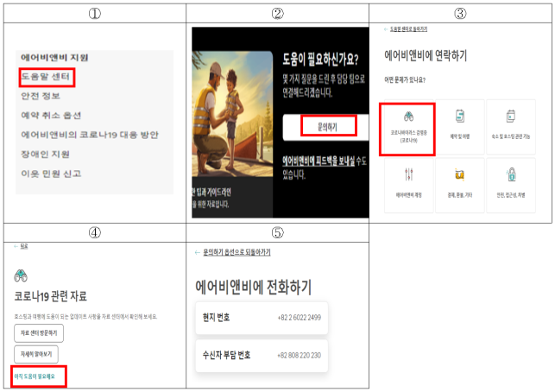Open the 장애인 지원 link
The height and width of the screenshot is (392, 555).
click(45, 155)
